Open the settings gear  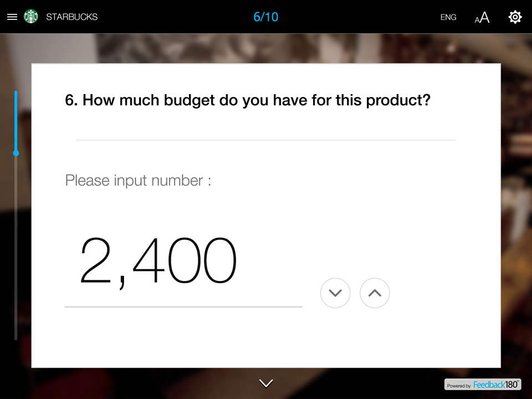515,17
